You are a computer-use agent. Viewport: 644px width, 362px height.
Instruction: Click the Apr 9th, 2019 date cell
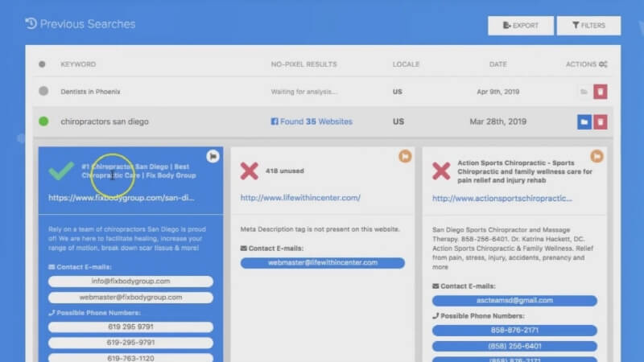pyautogui.click(x=497, y=92)
